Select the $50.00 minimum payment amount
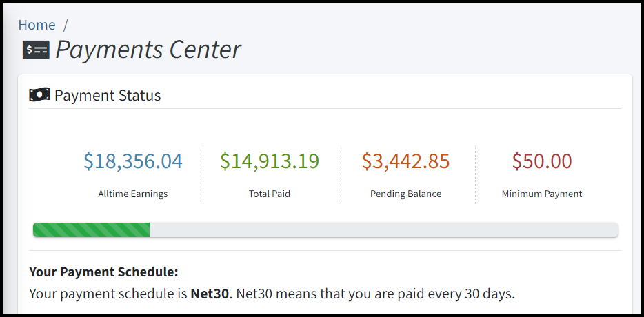 pyautogui.click(x=542, y=161)
